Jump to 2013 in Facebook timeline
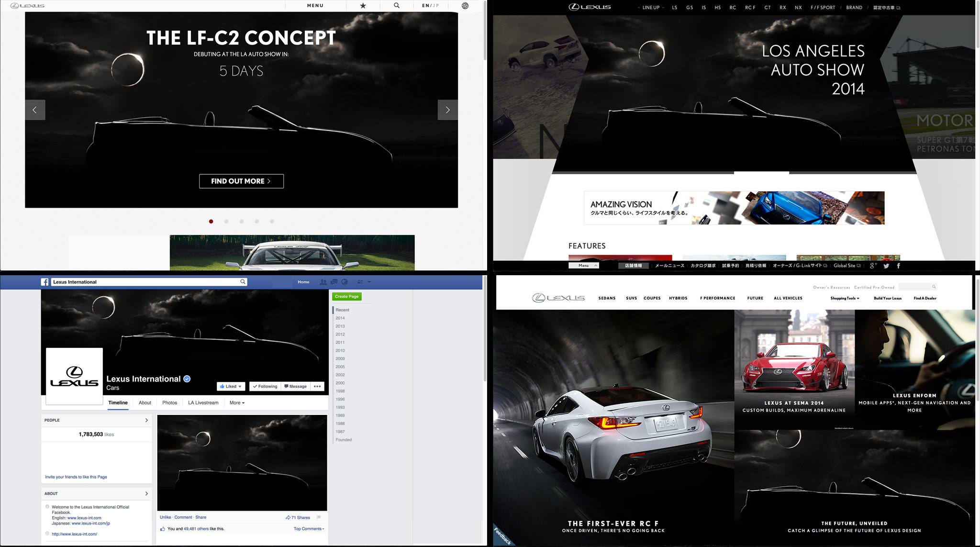The height and width of the screenshot is (547, 980). tap(340, 326)
